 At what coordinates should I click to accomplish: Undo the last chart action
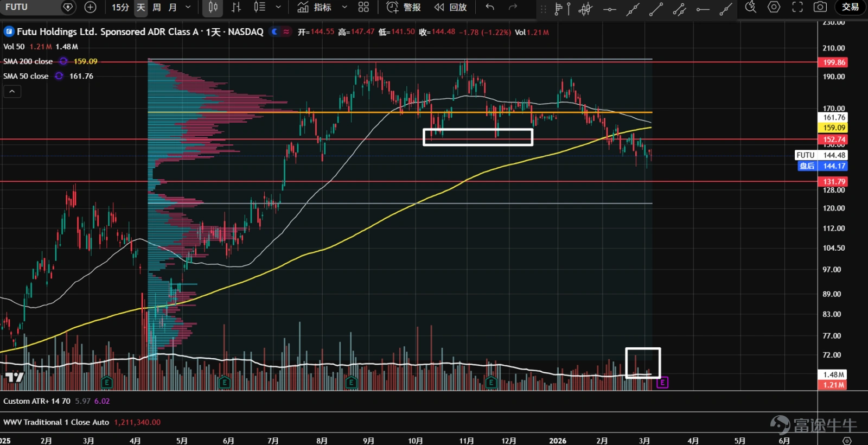pos(490,7)
